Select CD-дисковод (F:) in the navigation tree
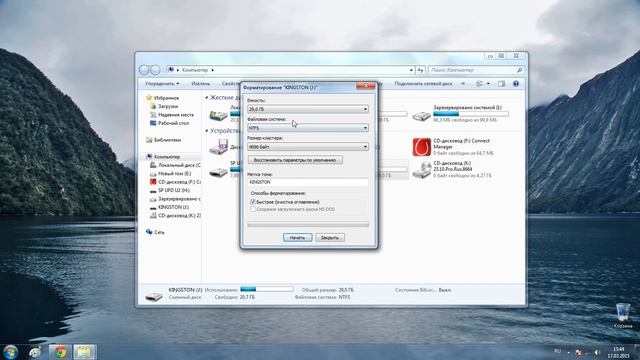This screenshot has width=640, height=360. click(x=179, y=182)
